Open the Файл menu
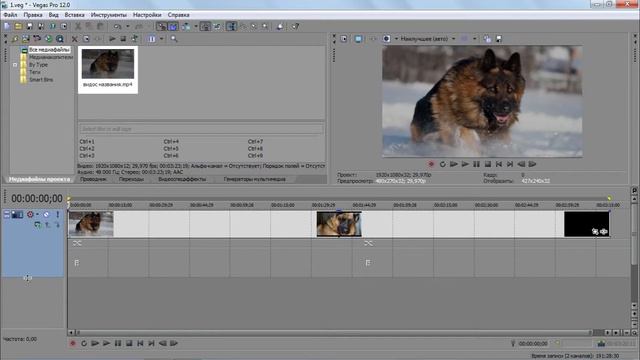This screenshot has height=360, width=640. (x=10, y=15)
